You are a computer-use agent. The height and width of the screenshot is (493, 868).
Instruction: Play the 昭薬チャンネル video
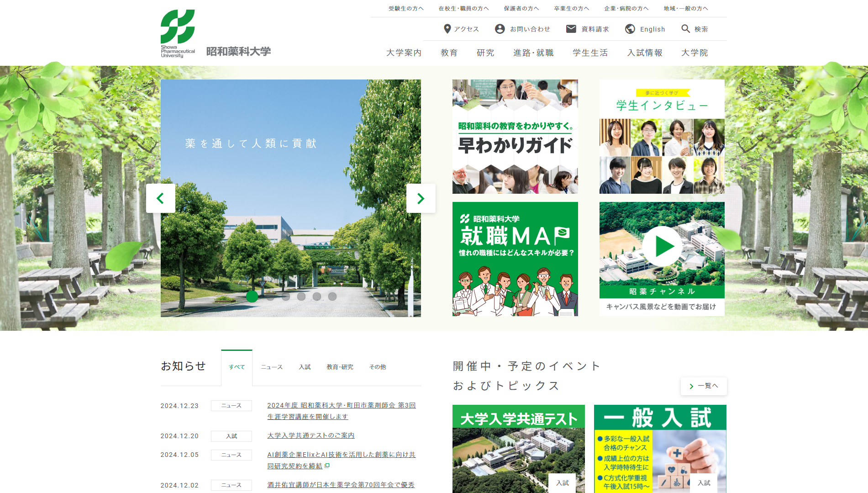[662, 246]
